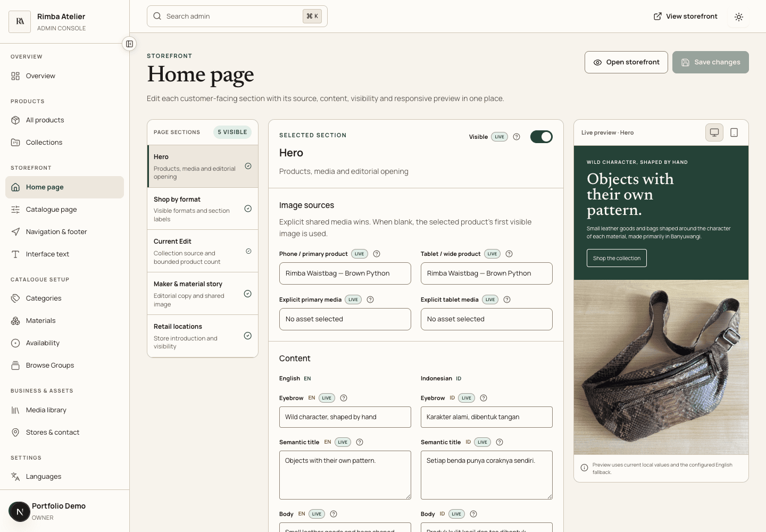Click the Rimba Atelier RA logo

coord(20,22)
